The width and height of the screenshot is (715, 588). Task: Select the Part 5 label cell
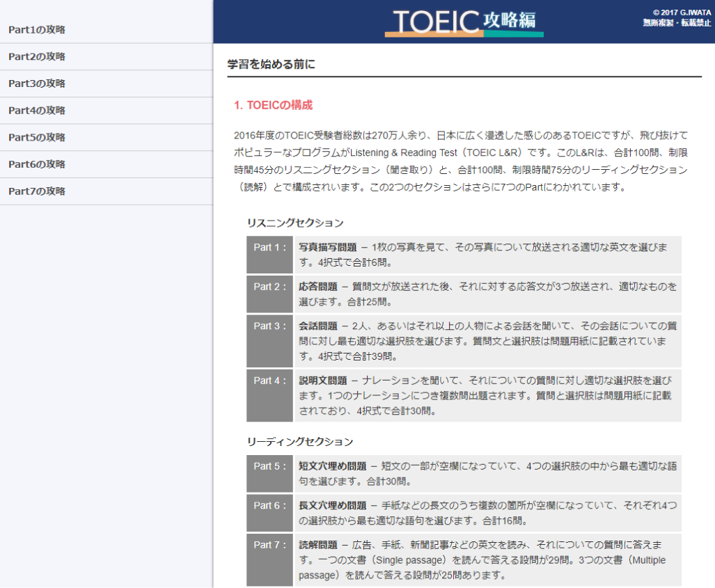[x=269, y=473]
